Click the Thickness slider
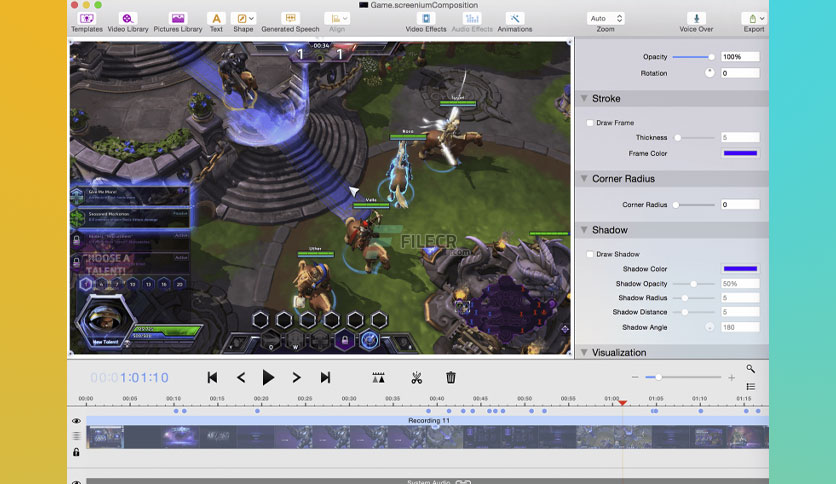 tap(694, 138)
